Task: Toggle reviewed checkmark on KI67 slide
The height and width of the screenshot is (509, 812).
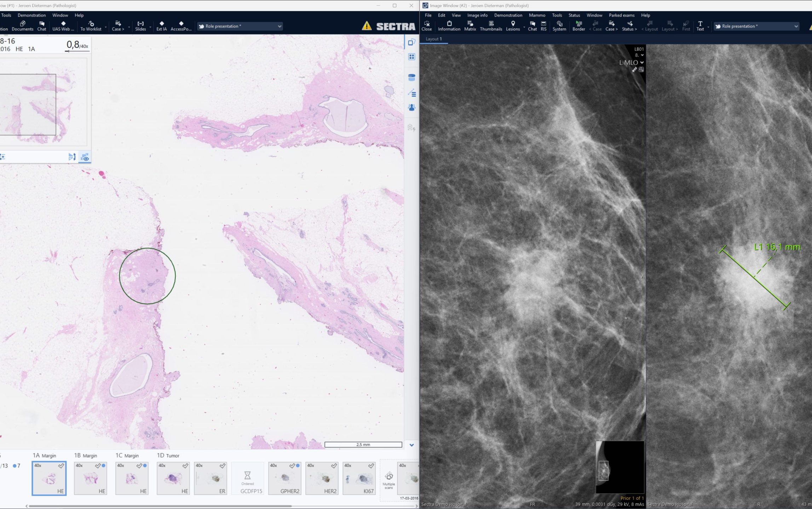Action: pos(371,466)
